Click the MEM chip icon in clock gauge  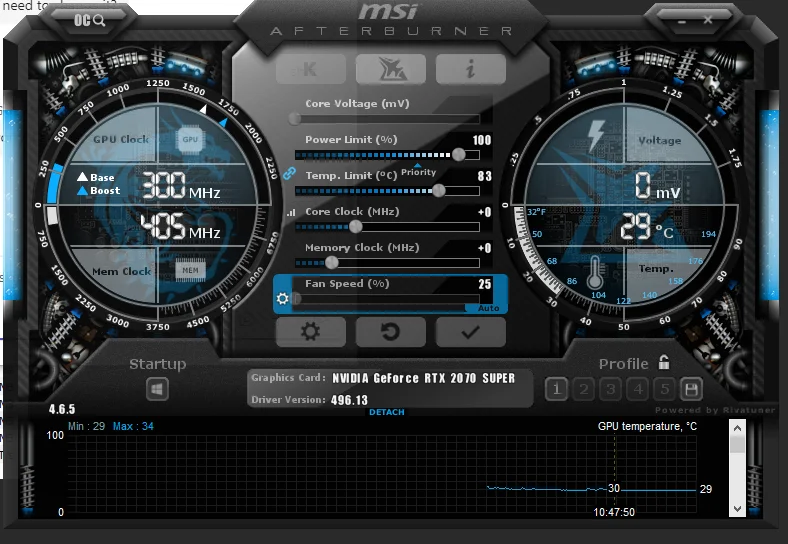click(190, 270)
